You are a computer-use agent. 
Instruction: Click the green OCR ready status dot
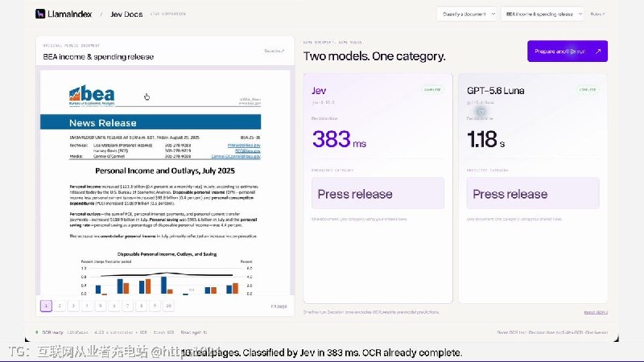37,332
